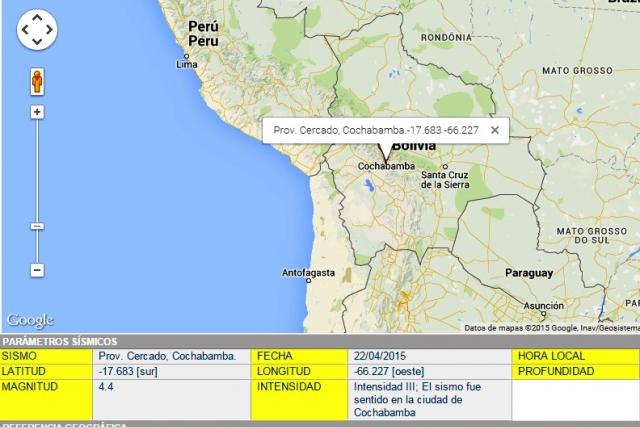Click the SISMO label cell
This screenshot has height=427, width=640.
[46, 356]
